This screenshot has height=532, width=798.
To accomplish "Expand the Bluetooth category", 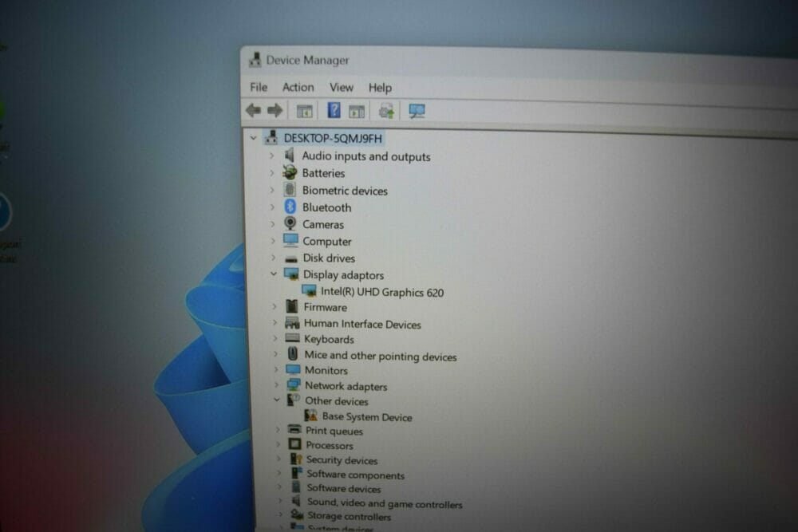I will point(273,207).
